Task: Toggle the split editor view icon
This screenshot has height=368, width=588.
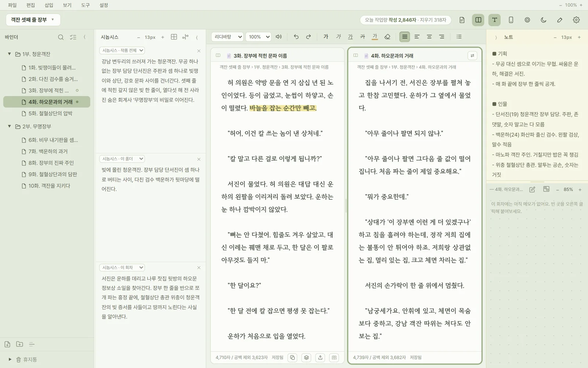Action: point(478,20)
